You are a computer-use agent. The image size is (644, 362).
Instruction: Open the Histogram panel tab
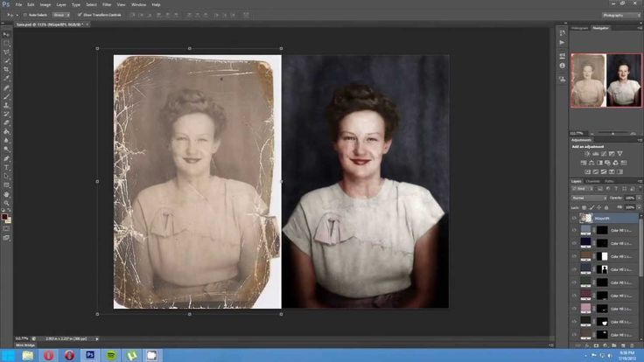pyautogui.click(x=579, y=28)
